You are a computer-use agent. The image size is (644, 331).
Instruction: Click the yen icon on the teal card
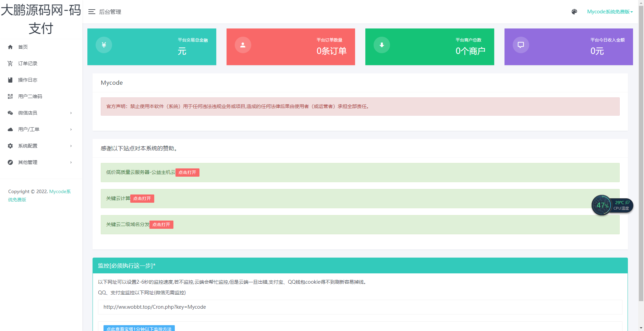click(x=104, y=45)
